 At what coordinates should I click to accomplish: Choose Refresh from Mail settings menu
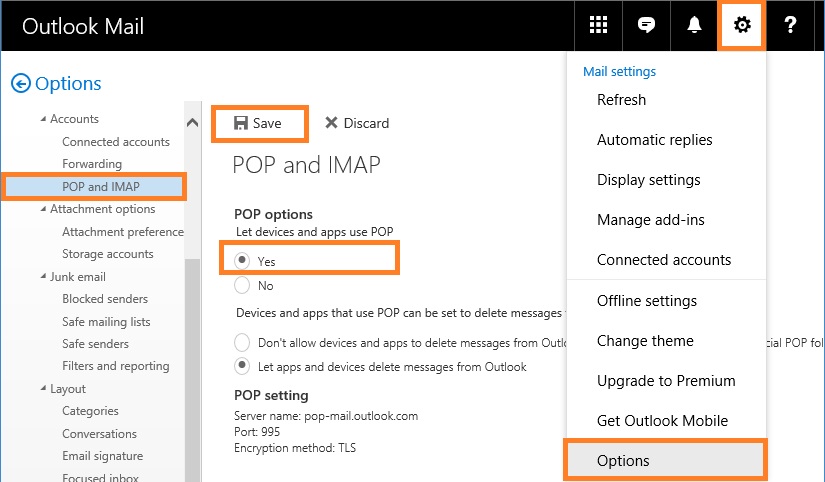click(x=621, y=99)
